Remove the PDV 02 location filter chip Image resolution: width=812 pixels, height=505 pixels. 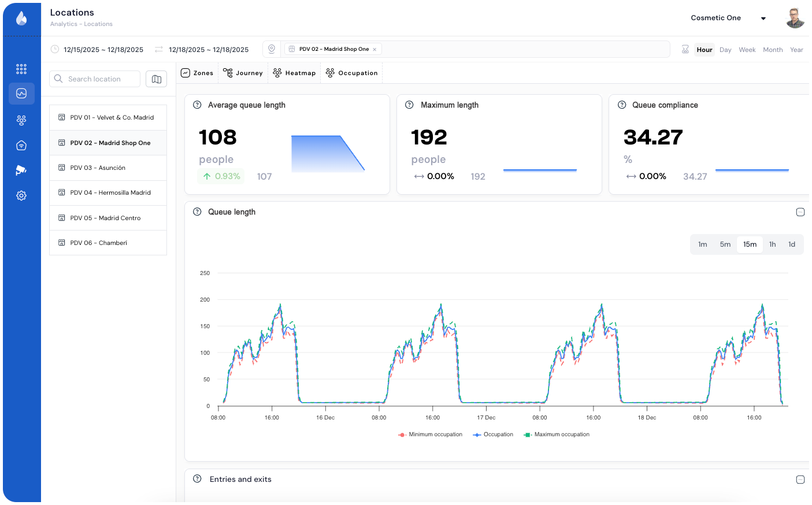tap(375, 50)
